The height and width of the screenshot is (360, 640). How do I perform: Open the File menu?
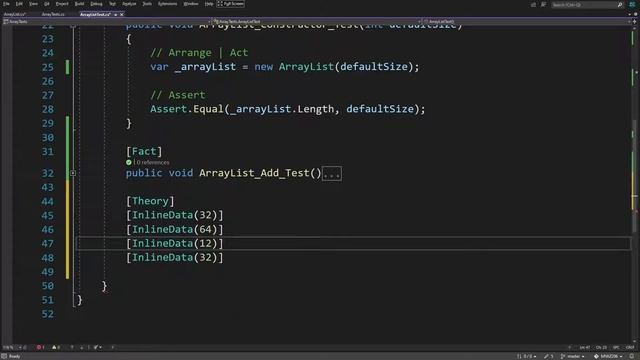pos(6,4)
